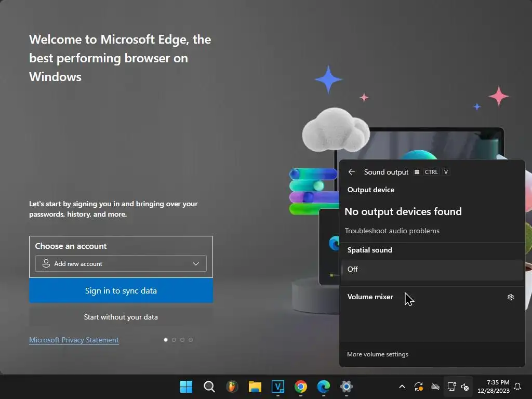This screenshot has width=532, height=399.
Task: Open the Windows Start menu
Action: (x=186, y=387)
